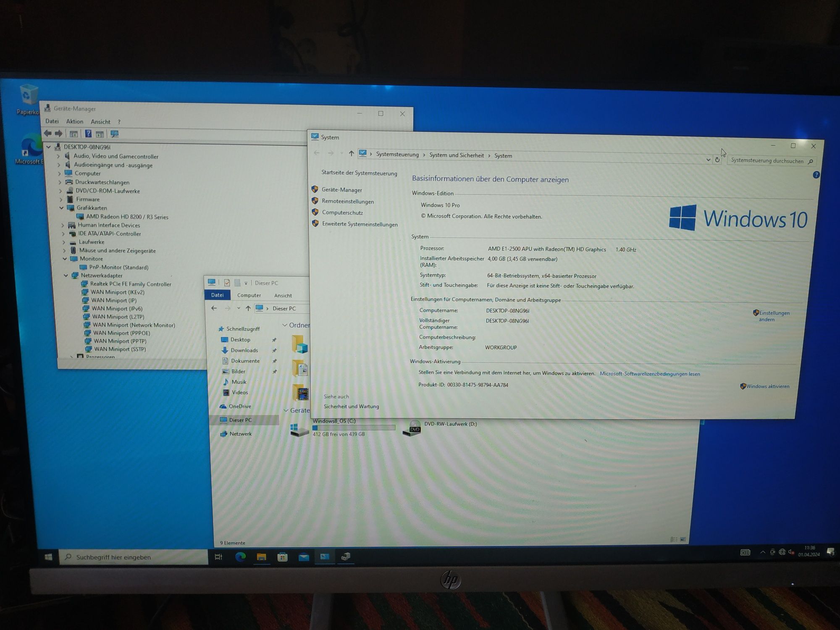Open Computerschutz link
840x630 pixels.
[x=342, y=213]
